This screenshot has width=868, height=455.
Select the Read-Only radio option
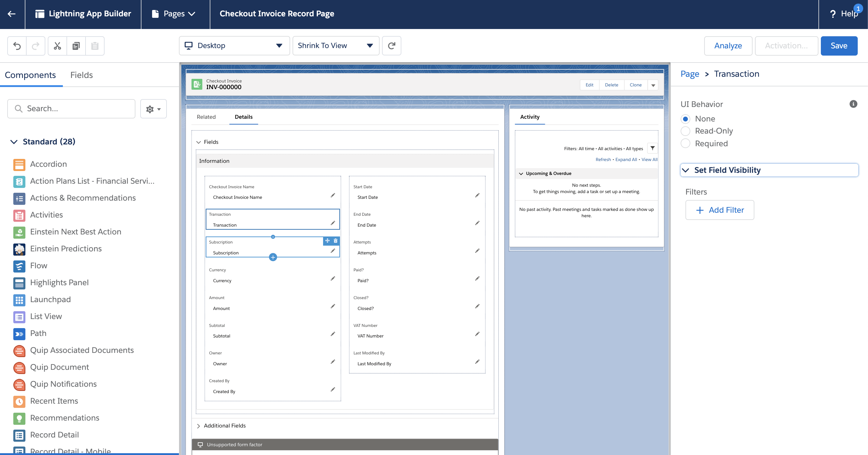coord(685,131)
